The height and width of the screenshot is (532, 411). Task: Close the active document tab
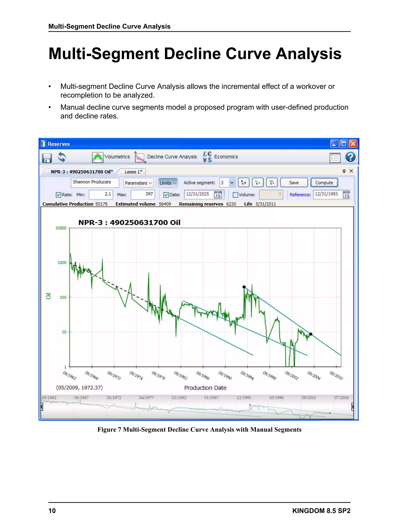(x=351, y=171)
